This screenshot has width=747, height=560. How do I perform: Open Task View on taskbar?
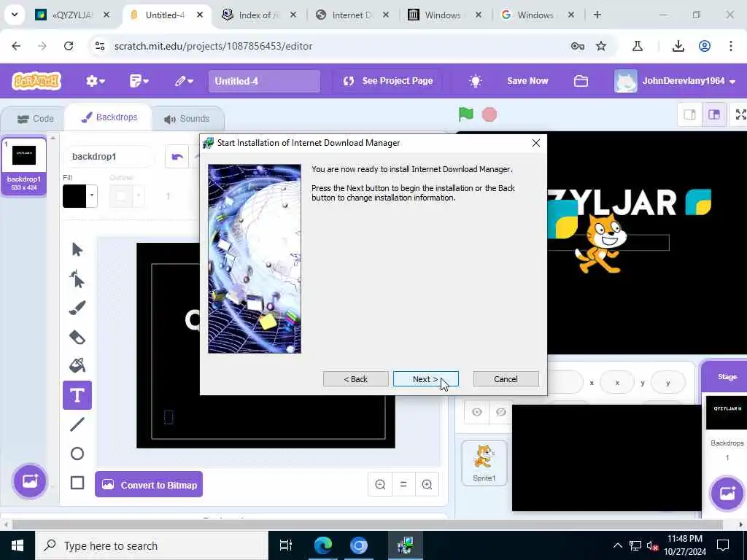(x=285, y=545)
